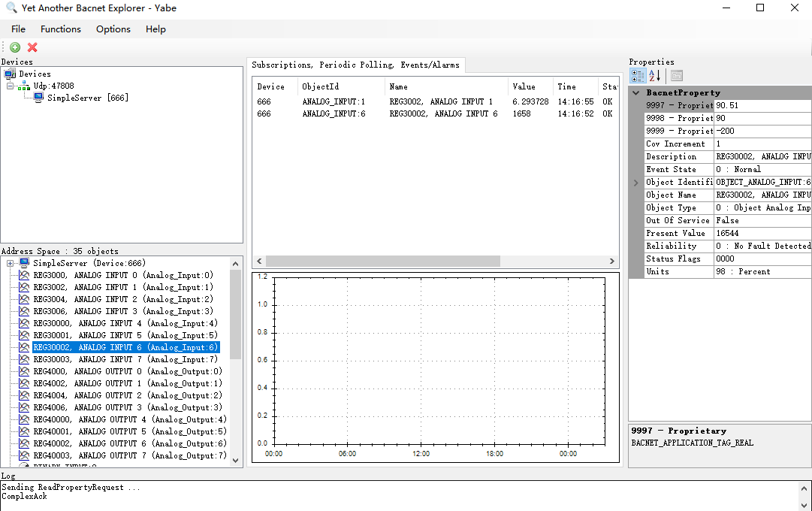Viewport: 812px width, 511px height.
Task: Click the SimpleServer (Device:666) icon in Address Space
Action: point(24,263)
